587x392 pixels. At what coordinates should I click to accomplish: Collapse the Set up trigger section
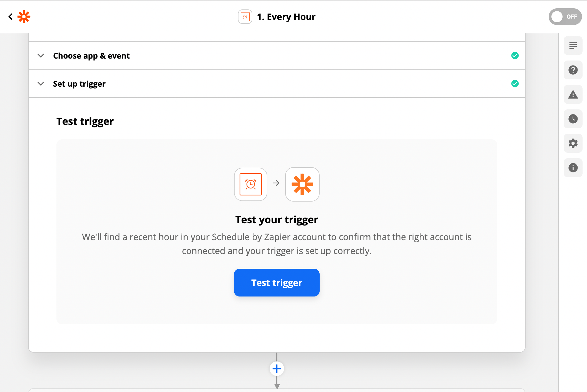(x=41, y=84)
